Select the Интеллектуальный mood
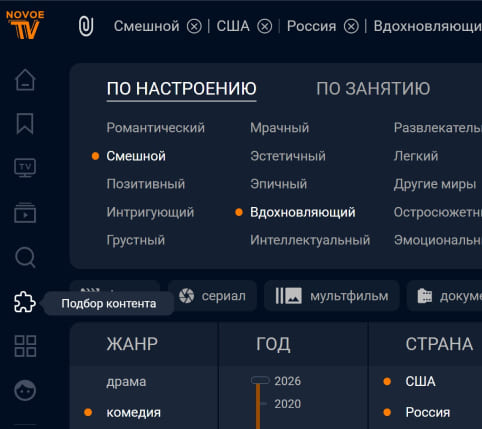Screen dimensions: 482x429 (310, 240)
